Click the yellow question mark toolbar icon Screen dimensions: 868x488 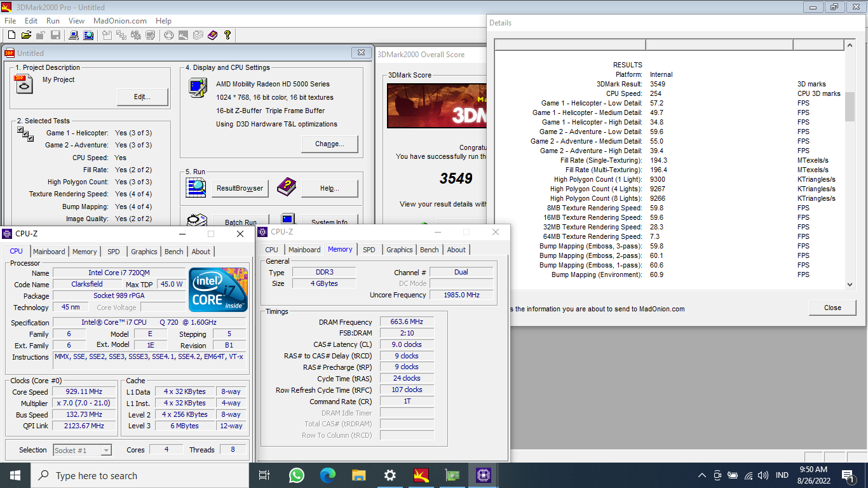point(227,35)
